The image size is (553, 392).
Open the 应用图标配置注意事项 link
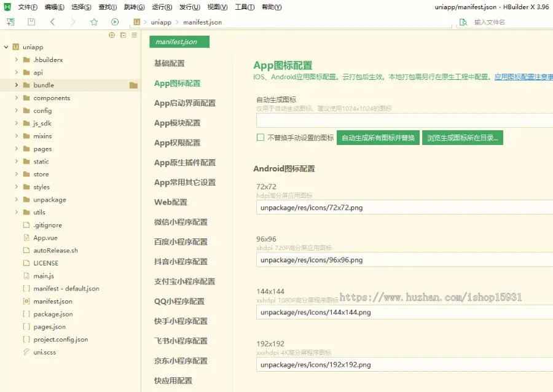(524, 77)
